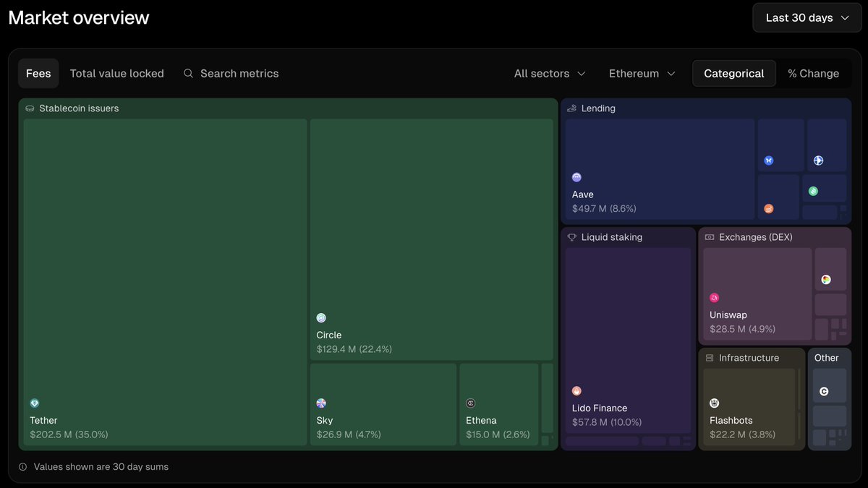Click the Aave ghost logo icon
Image resolution: width=868 pixels, height=488 pixels.
pyautogui.click(x=576, y=177)
